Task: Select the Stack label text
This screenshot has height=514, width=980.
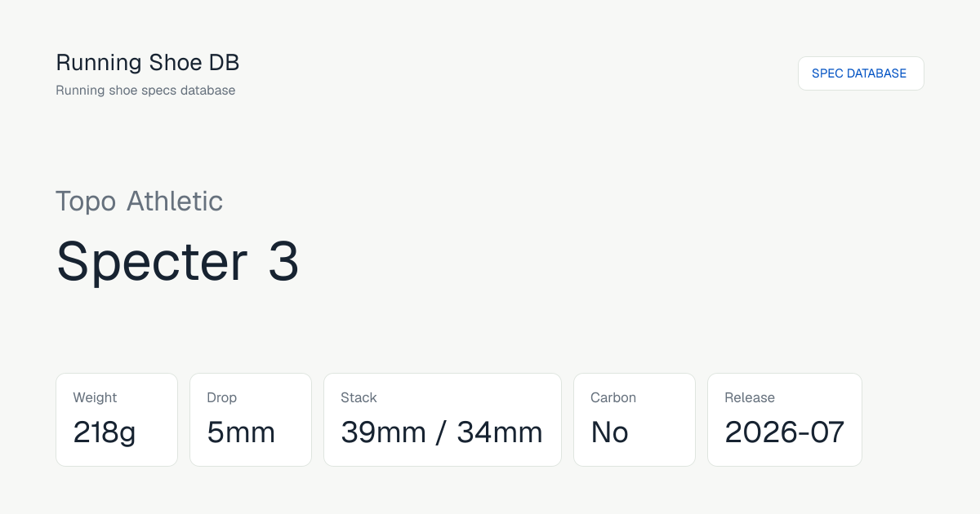Action: pyautogui.click(x=359, y=398)
